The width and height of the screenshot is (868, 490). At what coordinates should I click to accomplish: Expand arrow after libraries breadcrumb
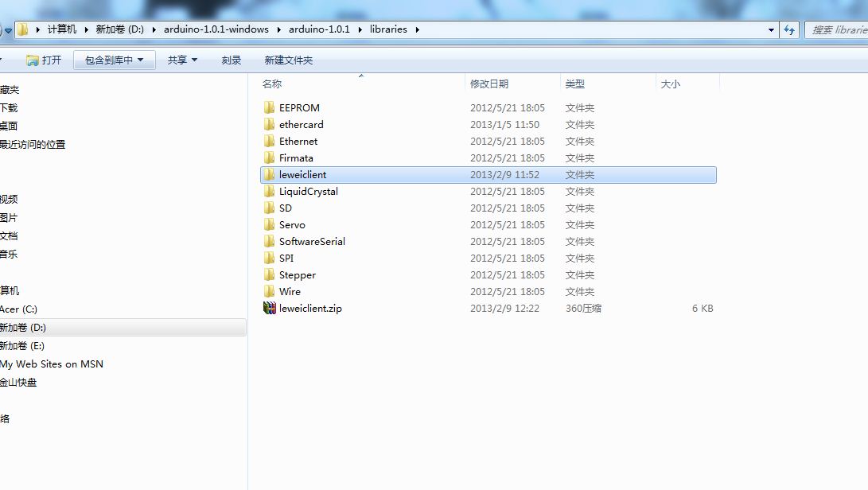click(x=418, y=29)
